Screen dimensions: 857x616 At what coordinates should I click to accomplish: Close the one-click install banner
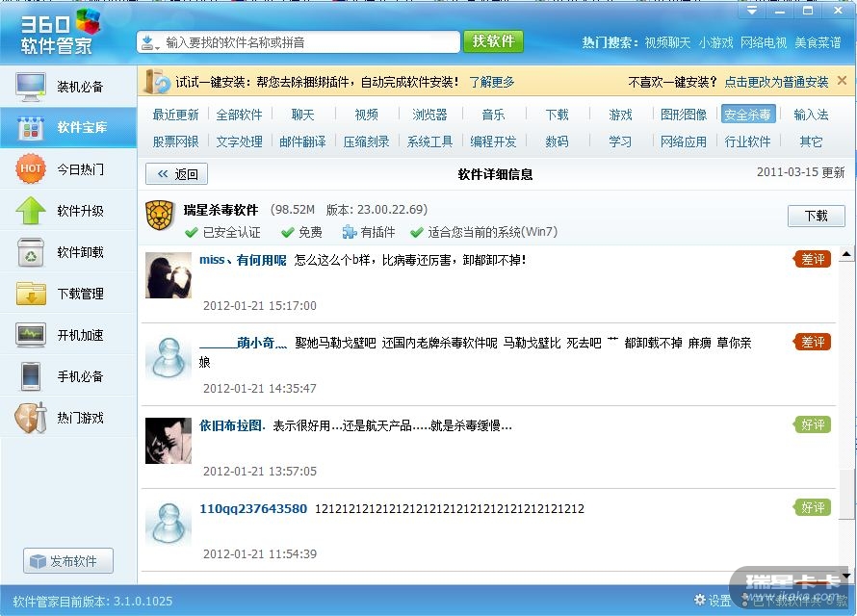843,81
